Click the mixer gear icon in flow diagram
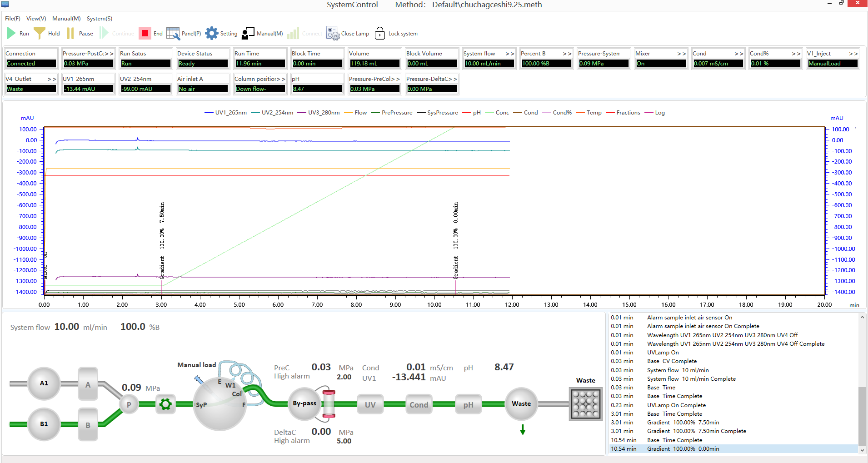This screenshot has width=868, height=463. [165, 404]
